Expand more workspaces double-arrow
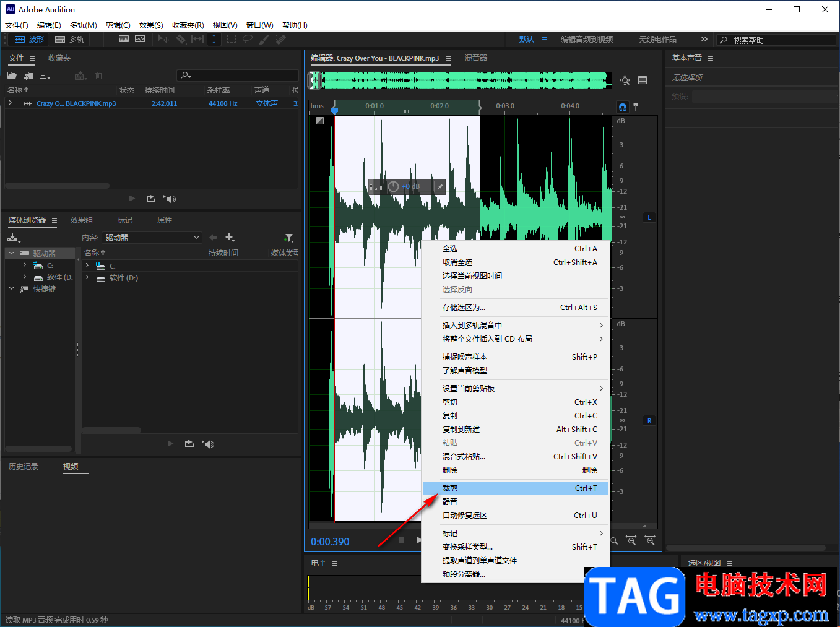This screenshot has height=627, width=840. [704, 39]
